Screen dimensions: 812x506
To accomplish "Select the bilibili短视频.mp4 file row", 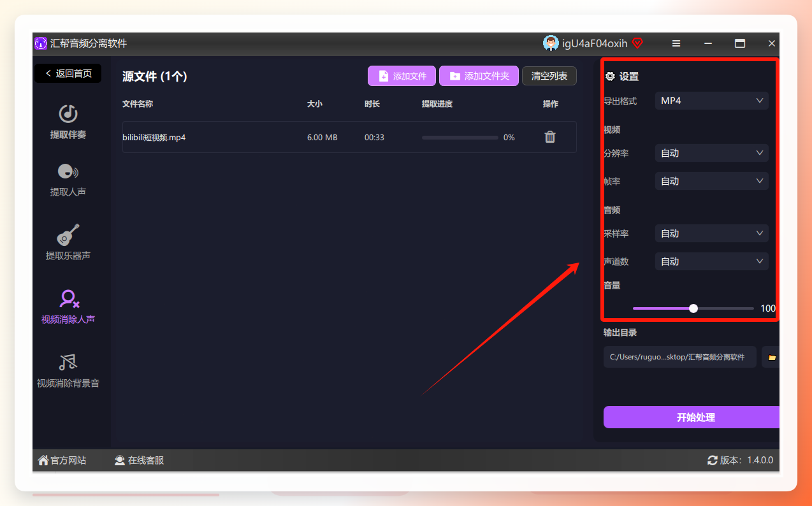I will pyautogui.click(x=349, y=137).
